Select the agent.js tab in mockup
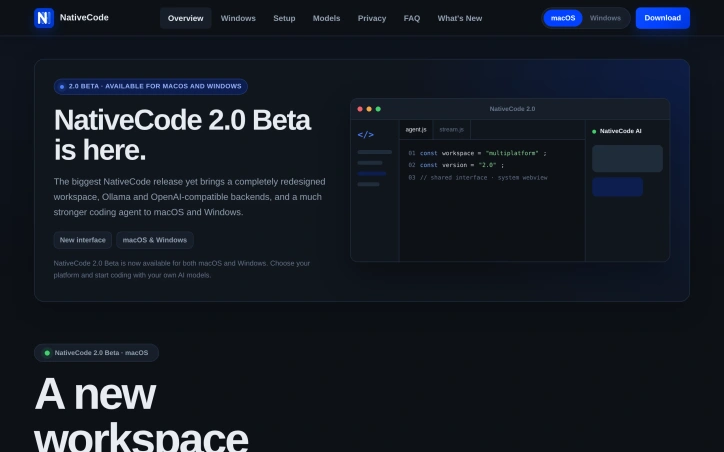Screen dimensions: 724x452 coord(416,130)
